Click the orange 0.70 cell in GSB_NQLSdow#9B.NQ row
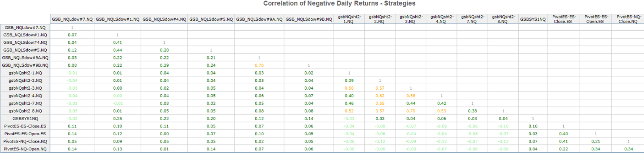Viewport: 644px width, 155px height. (259, 65)
